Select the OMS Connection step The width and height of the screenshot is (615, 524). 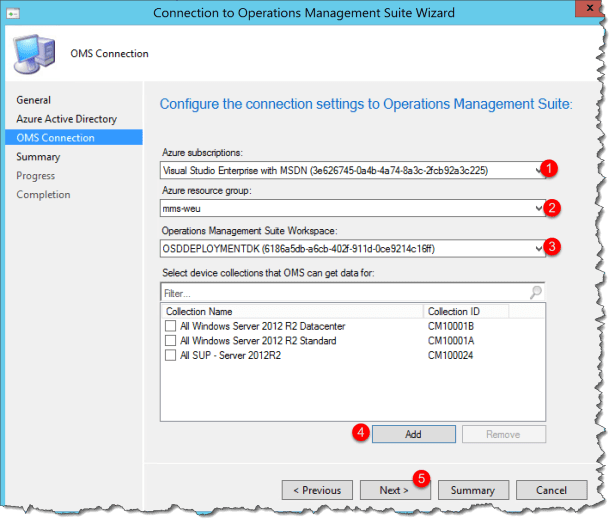[x=74, y=138]
